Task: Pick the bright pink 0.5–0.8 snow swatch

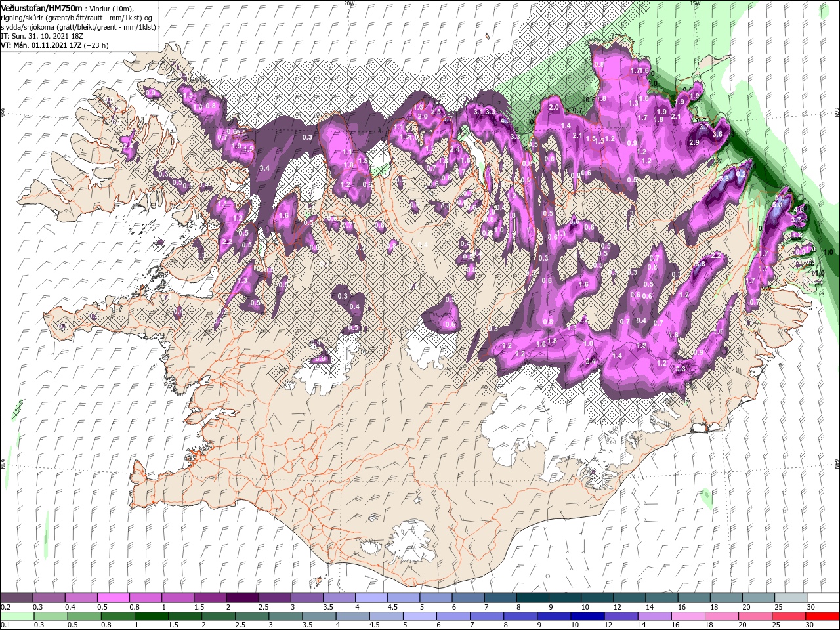Action: [114, 598]
